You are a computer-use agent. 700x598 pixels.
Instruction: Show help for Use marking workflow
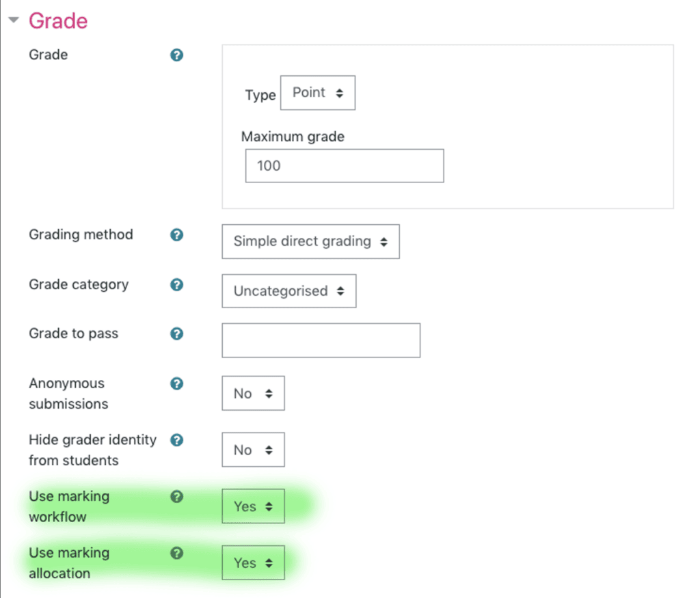pos(176,497)
